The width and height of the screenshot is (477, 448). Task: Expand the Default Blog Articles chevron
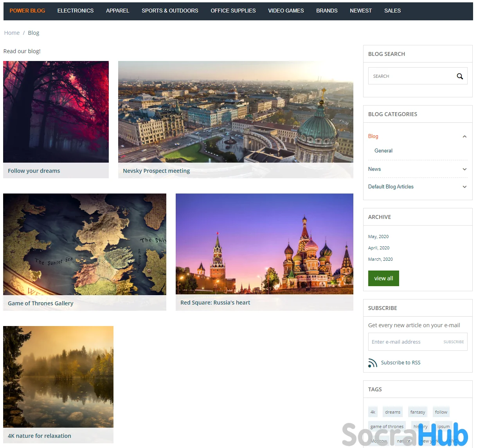tap(464, 187)
